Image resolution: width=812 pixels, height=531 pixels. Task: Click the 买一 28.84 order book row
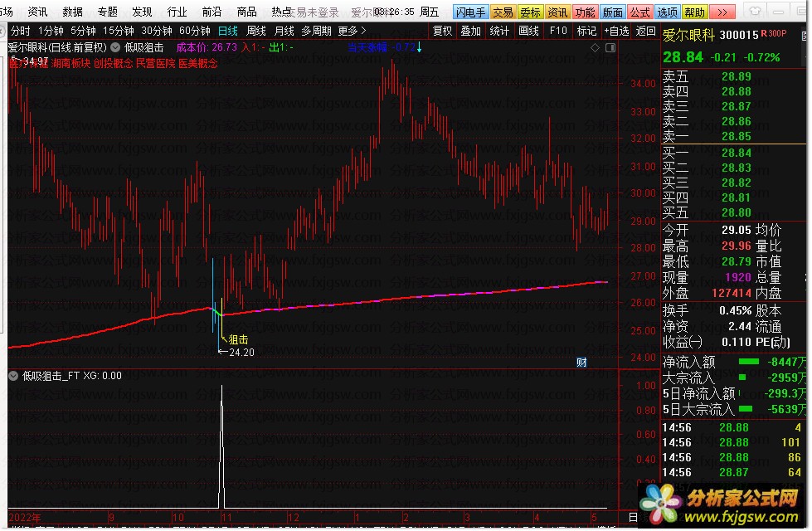coord(732,153)
